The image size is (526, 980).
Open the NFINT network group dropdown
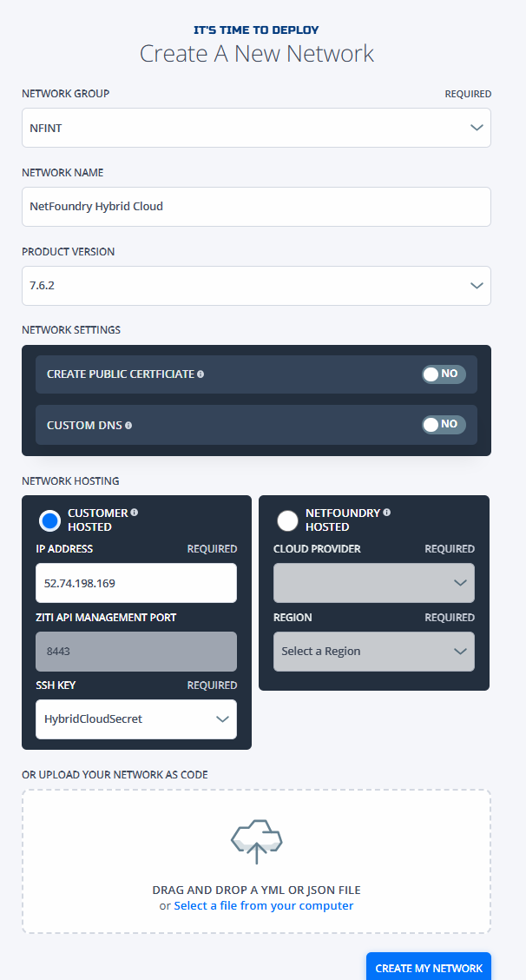click(x=256, y=128)
